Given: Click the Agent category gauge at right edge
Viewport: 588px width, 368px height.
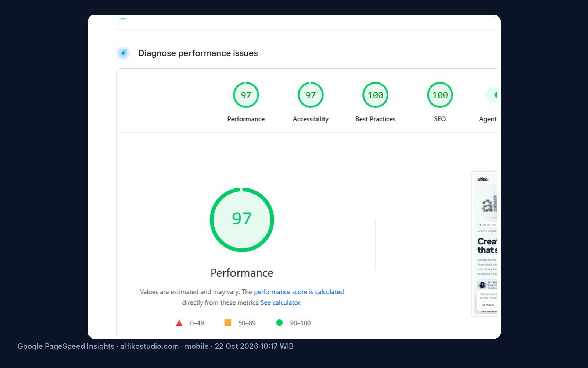Looking at the screenshot, I should [491, 95].
